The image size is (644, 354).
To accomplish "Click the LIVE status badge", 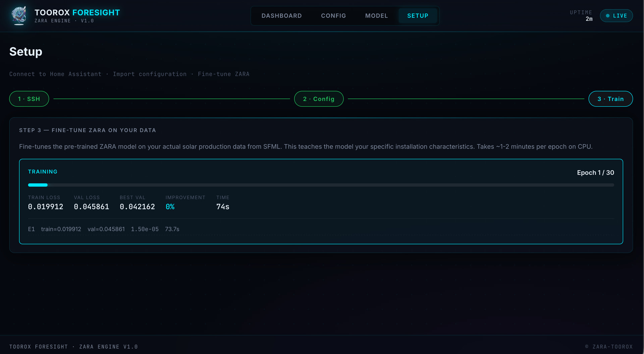I will (x=616, y=16).
